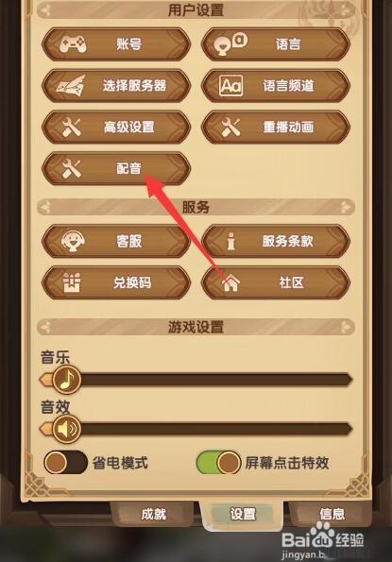Click the 音乐 music volume slider track
This screenshot has width=392, height=562.
click(x=196, y=380)
